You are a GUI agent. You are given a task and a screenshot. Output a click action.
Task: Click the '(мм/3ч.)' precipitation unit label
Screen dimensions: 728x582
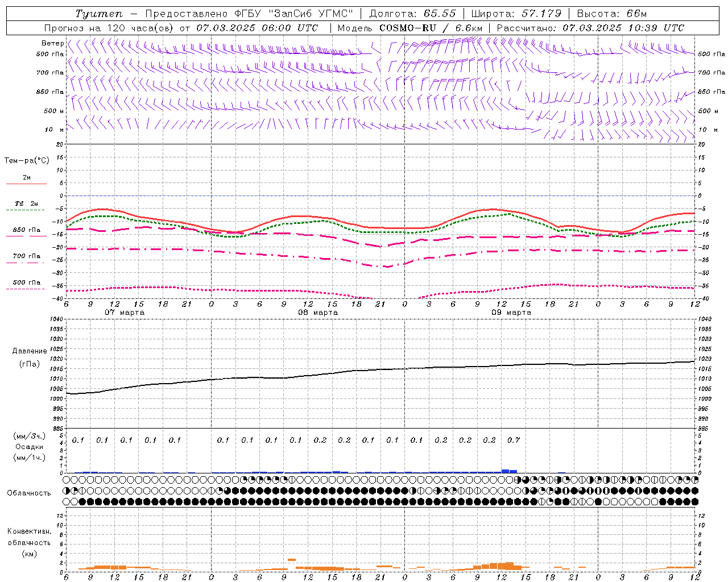(29, 436)
